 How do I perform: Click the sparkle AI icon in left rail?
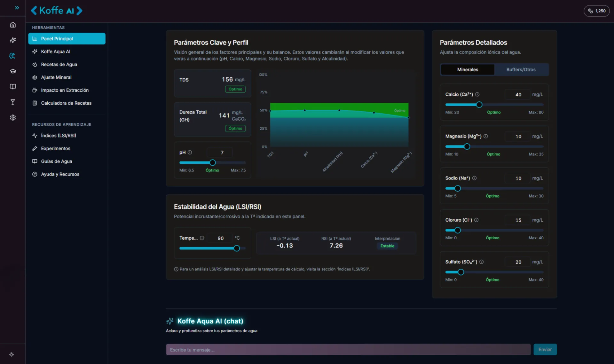point(13,40)
